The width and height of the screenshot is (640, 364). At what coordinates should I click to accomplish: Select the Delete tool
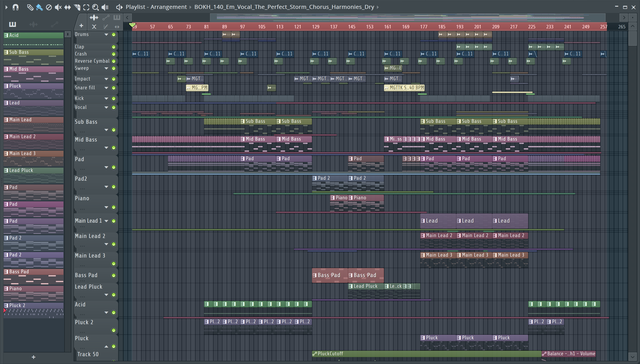pos(49,7)
